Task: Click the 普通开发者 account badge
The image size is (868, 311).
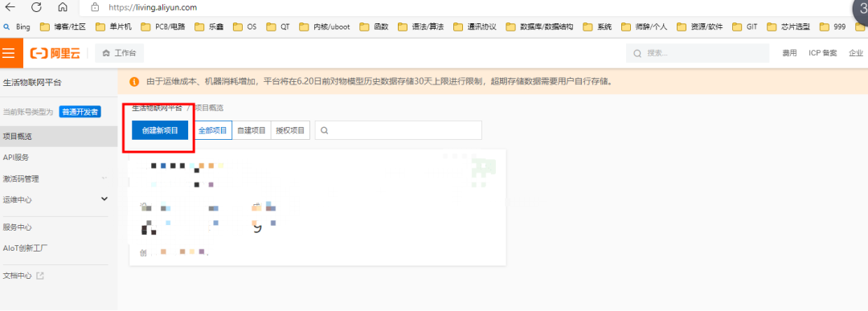Action: [x=80, y=112]
